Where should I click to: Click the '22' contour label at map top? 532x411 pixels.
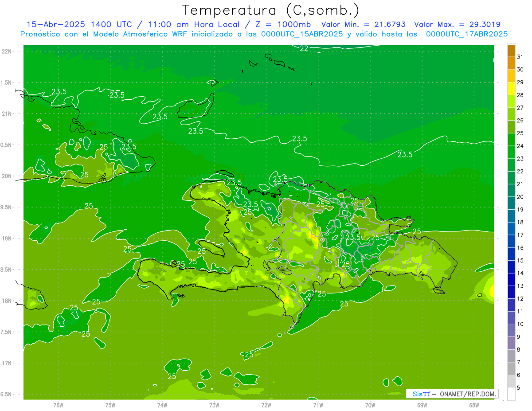[x=304, y=49]
